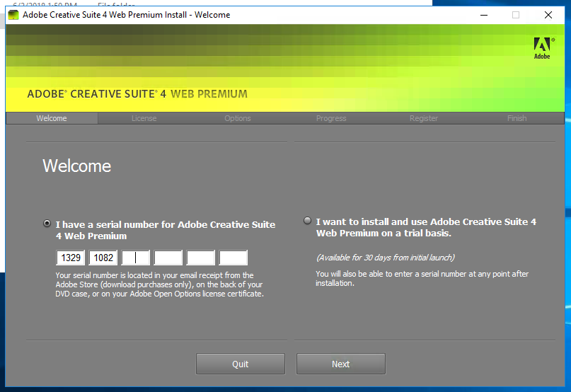Click 'I want to install and use' trial label
The height and width of the screenshot is (392, 571).
click(x=426, y=227)
